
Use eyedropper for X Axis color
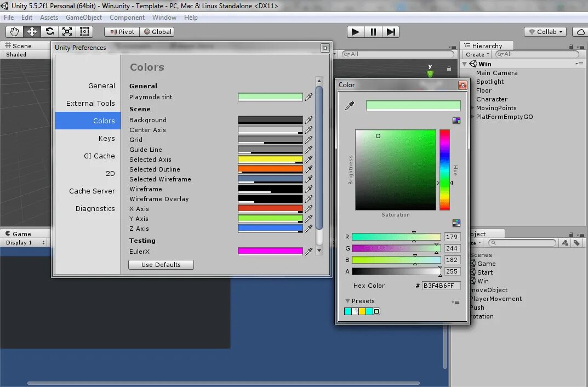(x=309, y=209)
